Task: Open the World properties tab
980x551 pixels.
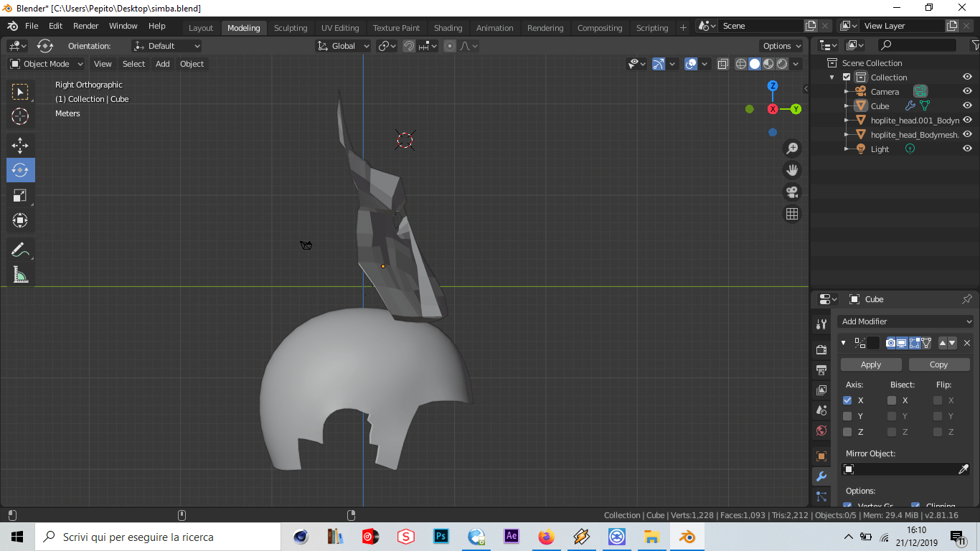Action: click(x=821, y=431)
